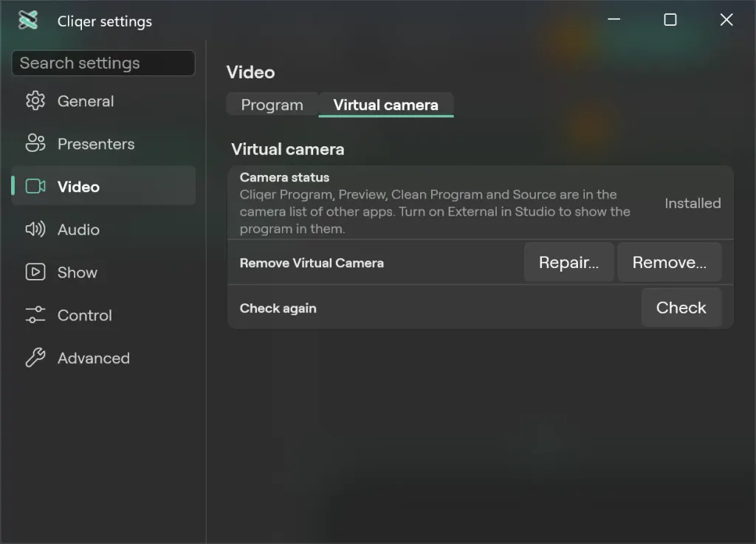Click the Cliqer app logo icon
This screenshot has width=756, height=544.
tap(28, 20)
